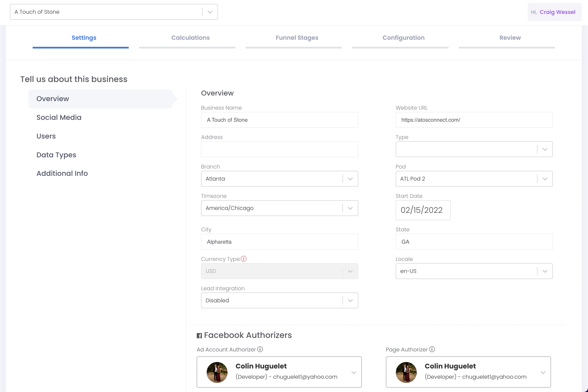Viewport: 588px width, 392px height.
Task: Switch to the Calculations tab
Action: (190, 38)
